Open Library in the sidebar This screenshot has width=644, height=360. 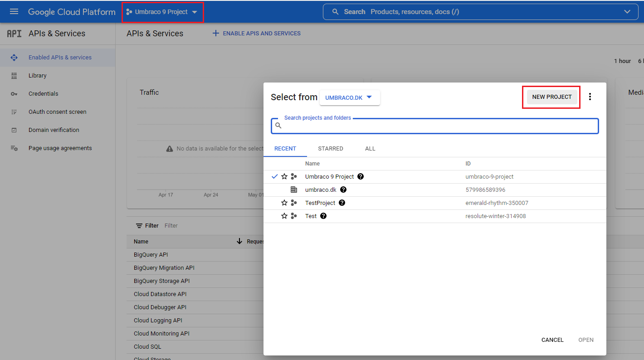(x=58, y=76)
